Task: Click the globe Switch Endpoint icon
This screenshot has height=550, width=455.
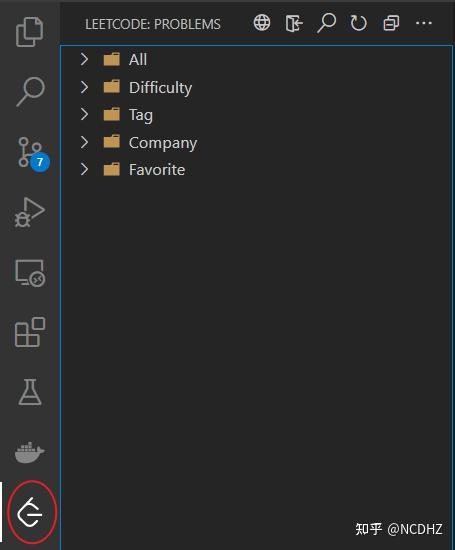Action: tap(262, 23)
